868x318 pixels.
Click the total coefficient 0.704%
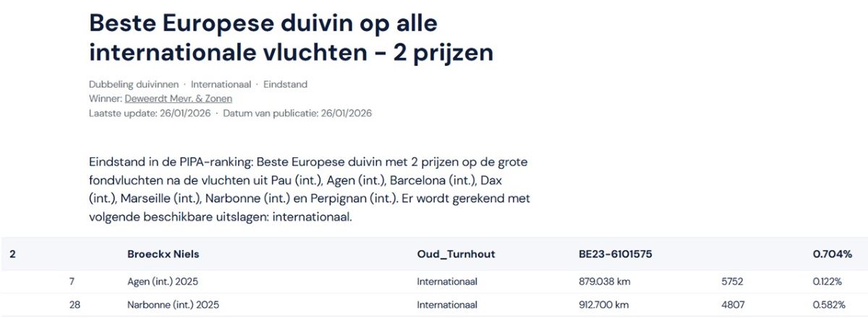(832, 254)
